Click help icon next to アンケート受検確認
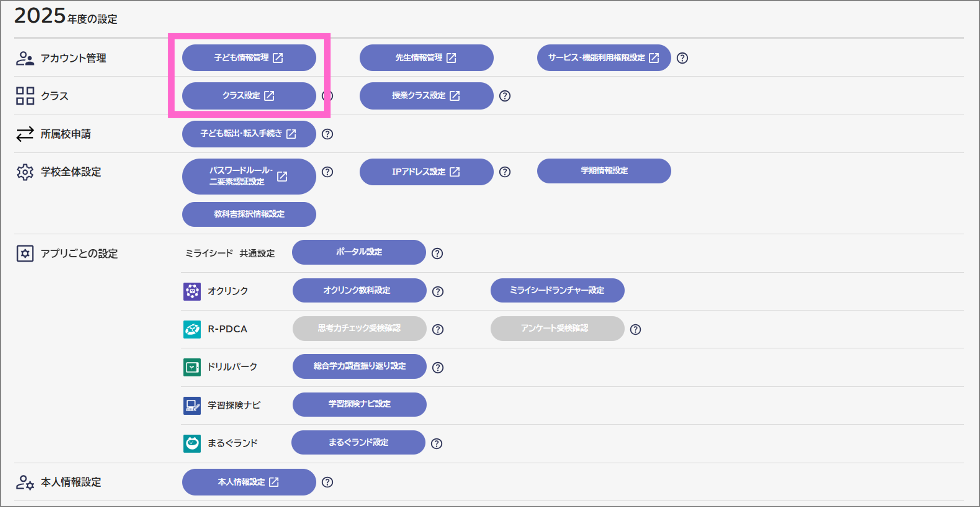The width and height of the screenshot is (980, 507). 635,329
